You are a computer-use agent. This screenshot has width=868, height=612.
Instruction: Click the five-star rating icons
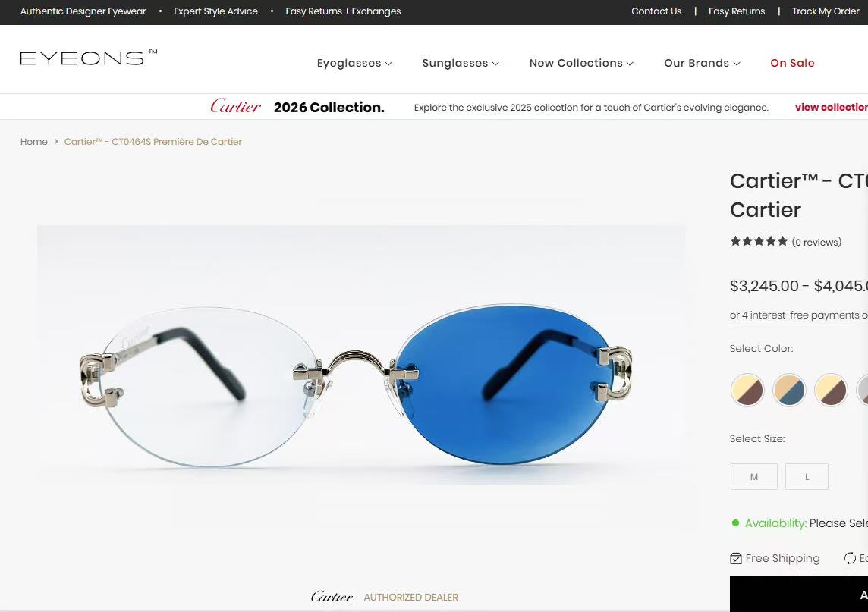759,241
